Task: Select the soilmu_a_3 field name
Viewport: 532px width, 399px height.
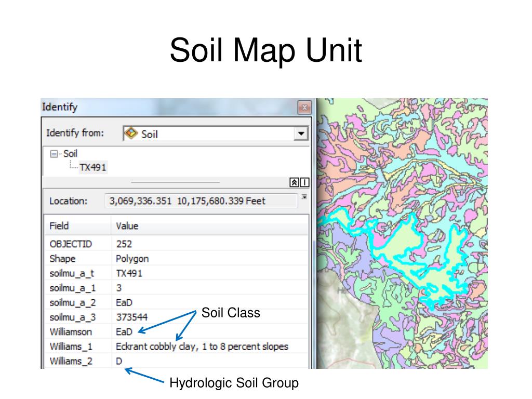Action: [73, 317]
